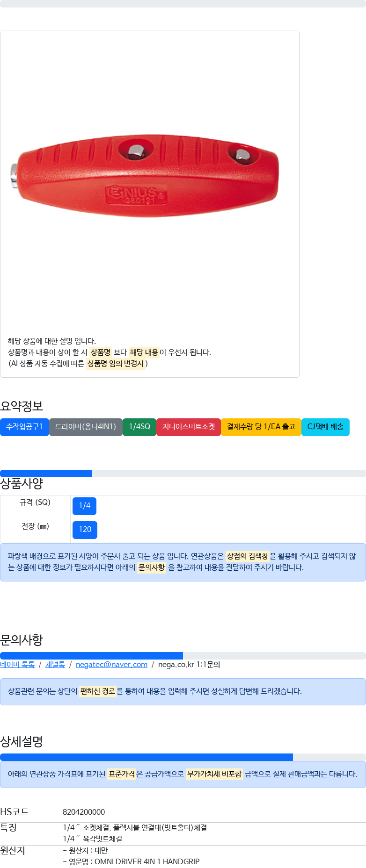Click the 상품명 임의 변경시 highlighted text
Image resolution: width=366 pixels, height=868 pixels.
pyautogui.click(x=116, y=364)
